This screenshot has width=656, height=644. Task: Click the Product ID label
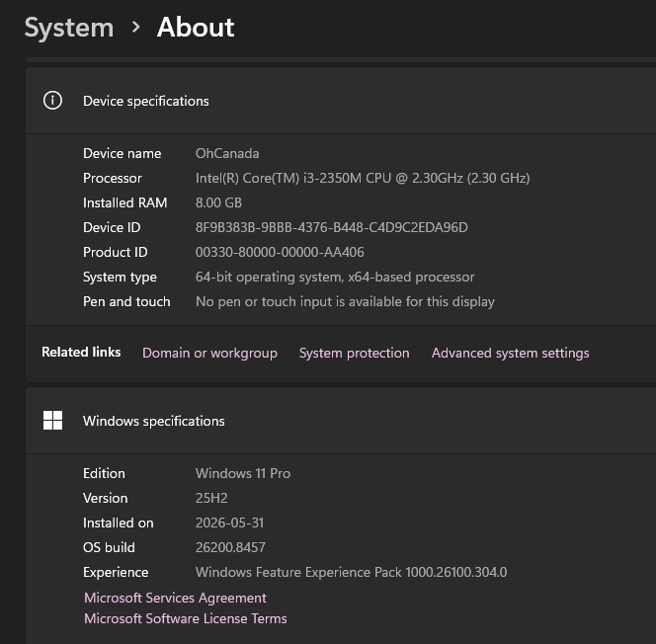(x=115, y=252)
